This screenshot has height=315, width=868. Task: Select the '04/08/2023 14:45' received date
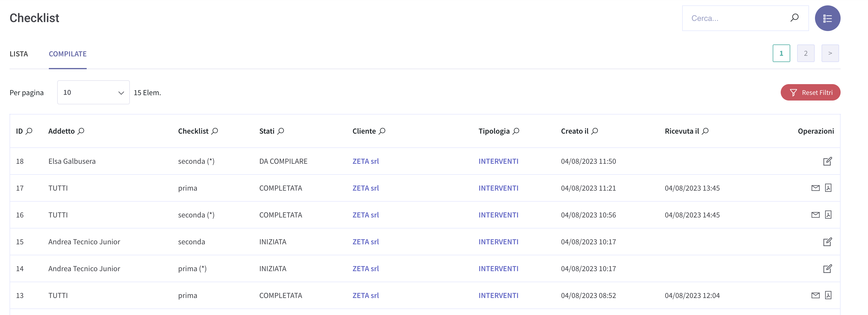[692, 215]
